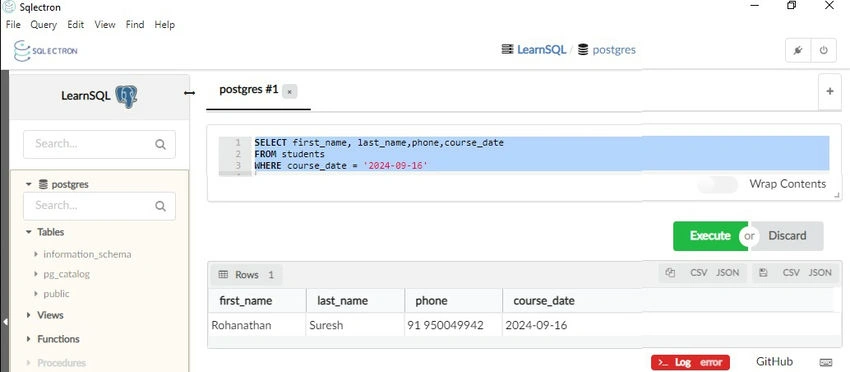Open the View menu

coord(105,24)
